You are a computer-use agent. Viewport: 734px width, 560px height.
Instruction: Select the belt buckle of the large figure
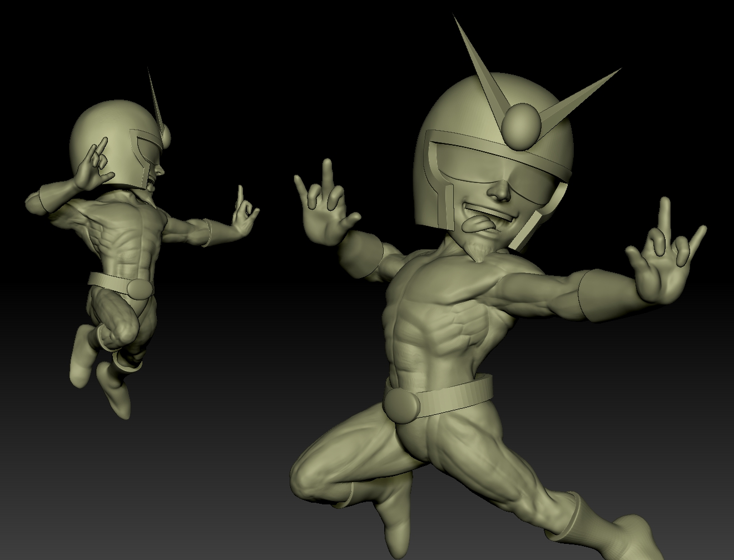[x=401, y=406]
